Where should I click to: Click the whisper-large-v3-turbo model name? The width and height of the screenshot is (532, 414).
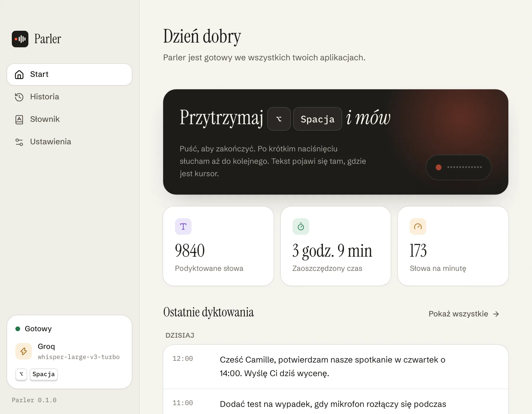pos(79,357)
